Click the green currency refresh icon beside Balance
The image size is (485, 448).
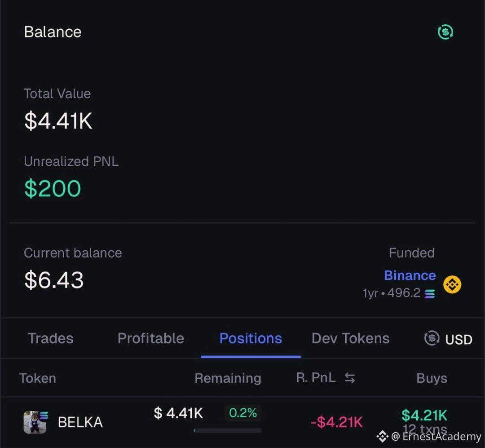(x=445, y=32)
